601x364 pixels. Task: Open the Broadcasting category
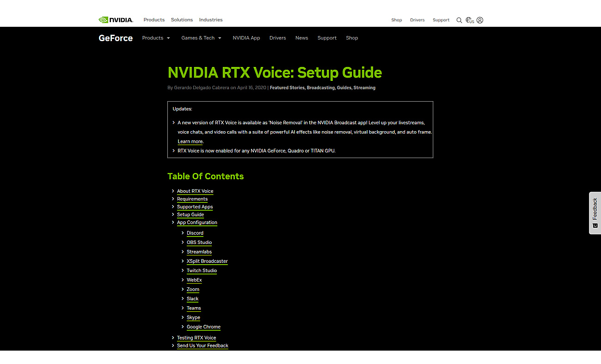(x=321, y=88)
